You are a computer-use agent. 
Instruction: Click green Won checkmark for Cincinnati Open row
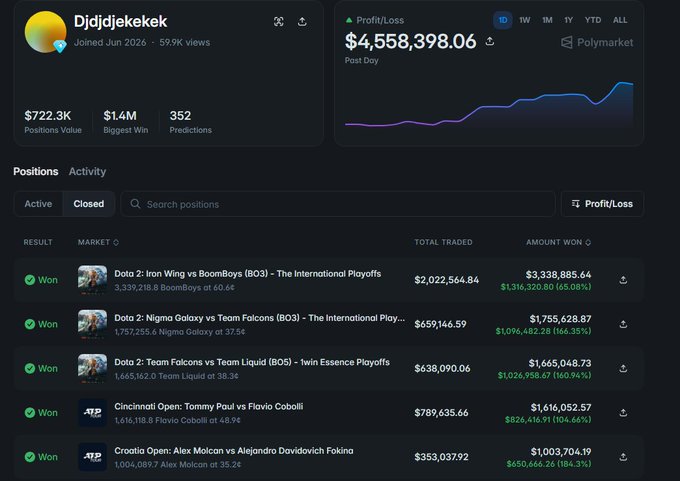[30, 413]
